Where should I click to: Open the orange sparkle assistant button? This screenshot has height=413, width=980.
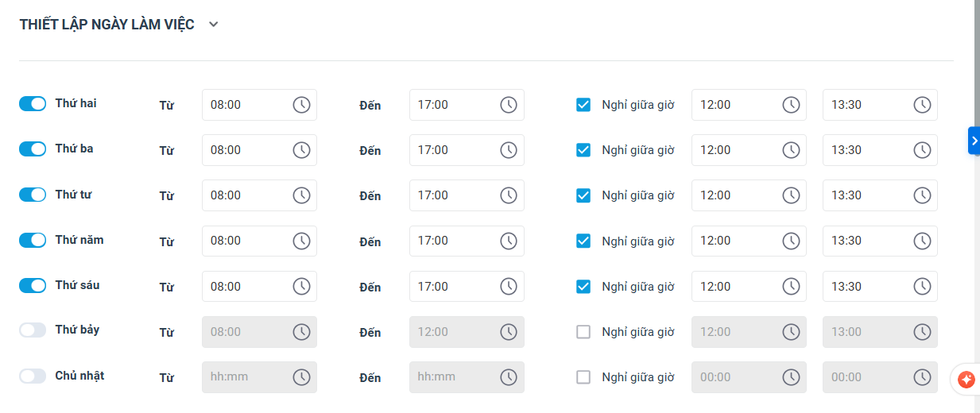[x=966, y=380]
